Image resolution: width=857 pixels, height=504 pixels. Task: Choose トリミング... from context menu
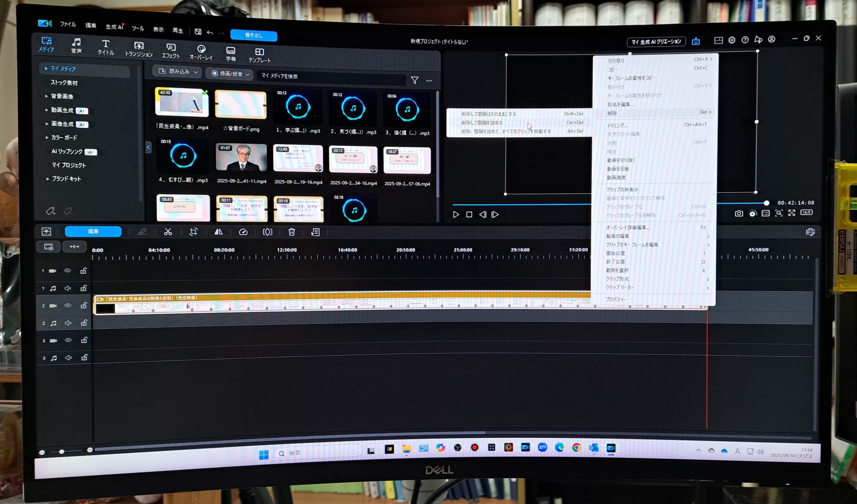pyautogui.click(x=617, y=125)
